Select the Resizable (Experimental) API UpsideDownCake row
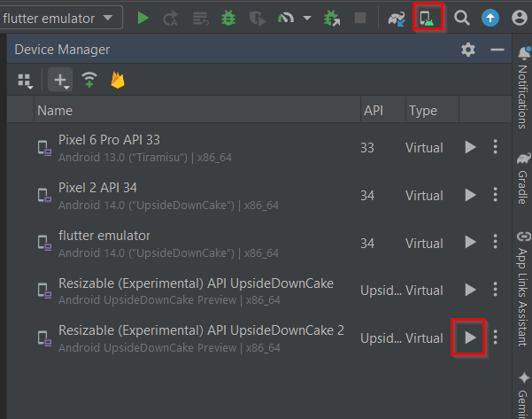Image resolution: width=532 pixels, height=419 pixels. tap(258, 291)
